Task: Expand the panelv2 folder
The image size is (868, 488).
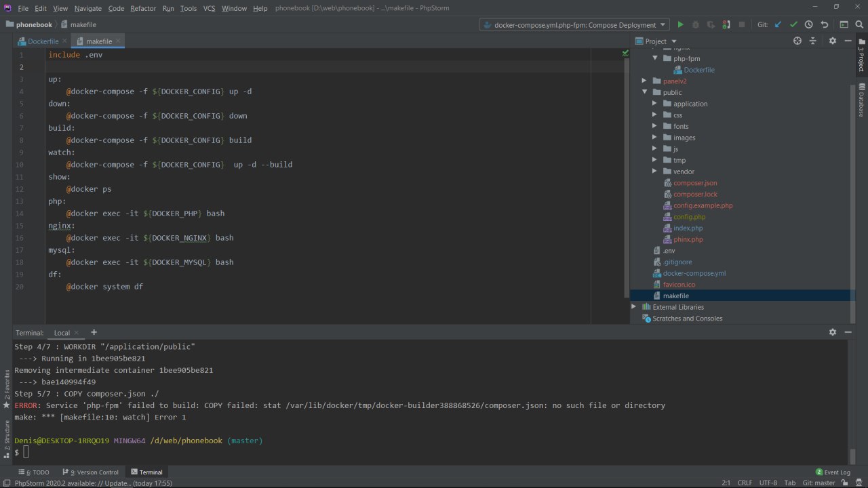Action: pos(645,81)
